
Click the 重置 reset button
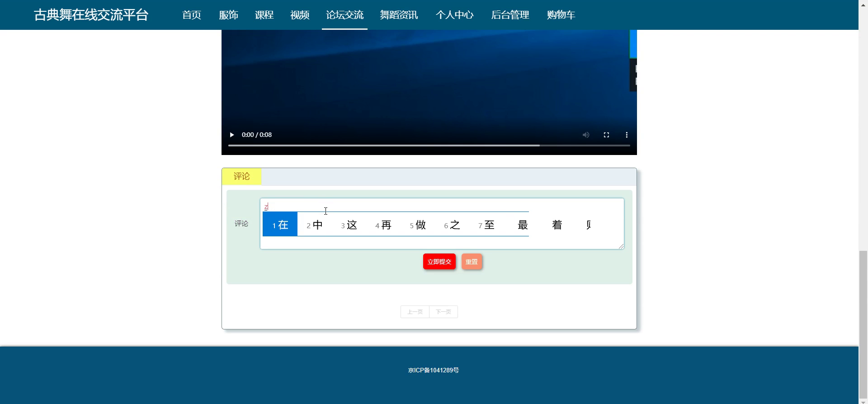click(472, 262)
